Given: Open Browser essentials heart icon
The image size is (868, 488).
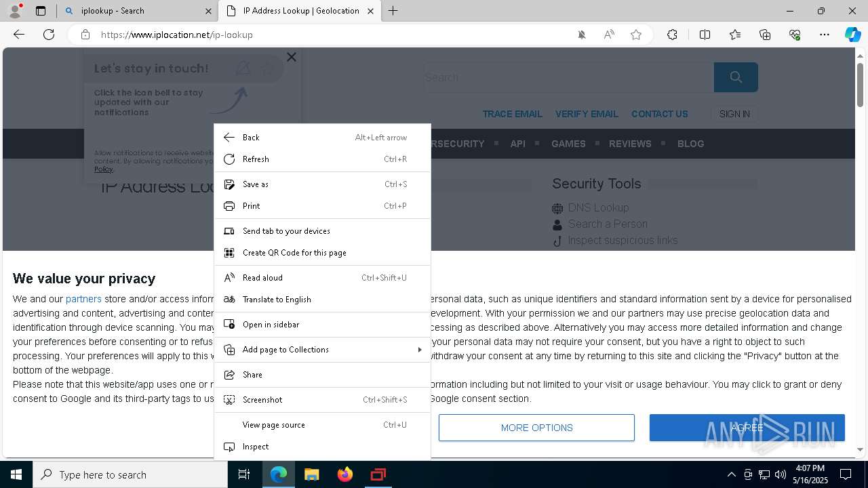Looking at the screenshot, I should 795,35.
